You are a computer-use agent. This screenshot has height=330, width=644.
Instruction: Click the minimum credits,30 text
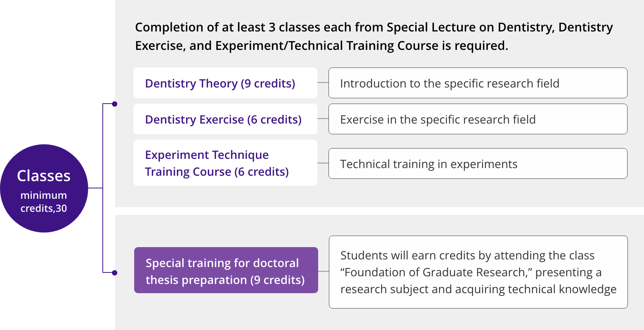(x=44, y=202)
